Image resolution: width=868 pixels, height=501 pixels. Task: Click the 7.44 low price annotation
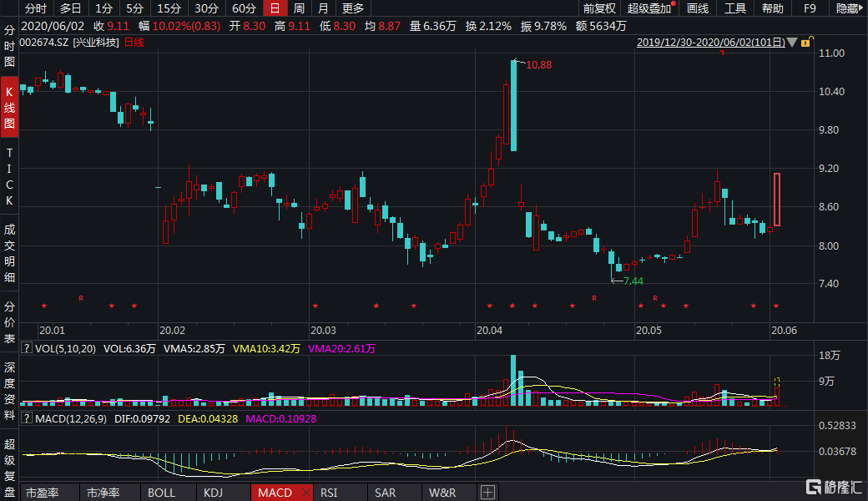(x=633, y=281)
